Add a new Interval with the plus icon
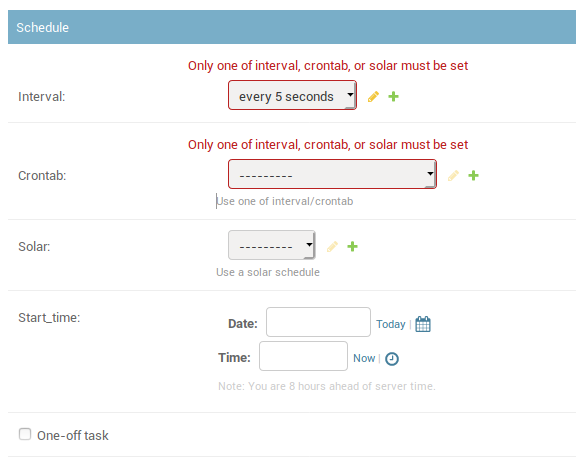576x462 pixels. click(x=393, y=97)
